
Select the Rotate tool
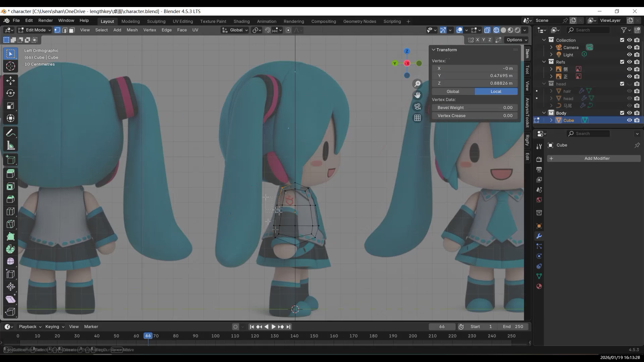10,93
